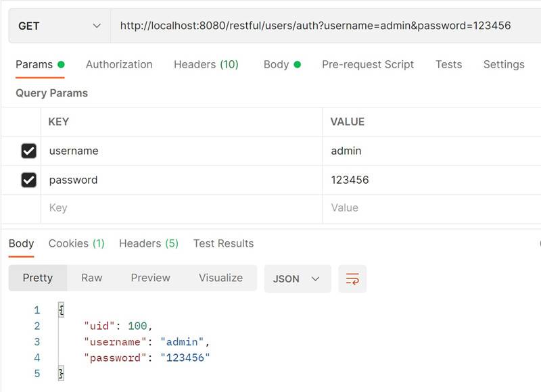The height and width of the screenshot is (392, 541).
Task: Uncheck the password parameter checkbox
Action: tap(28, 180)
